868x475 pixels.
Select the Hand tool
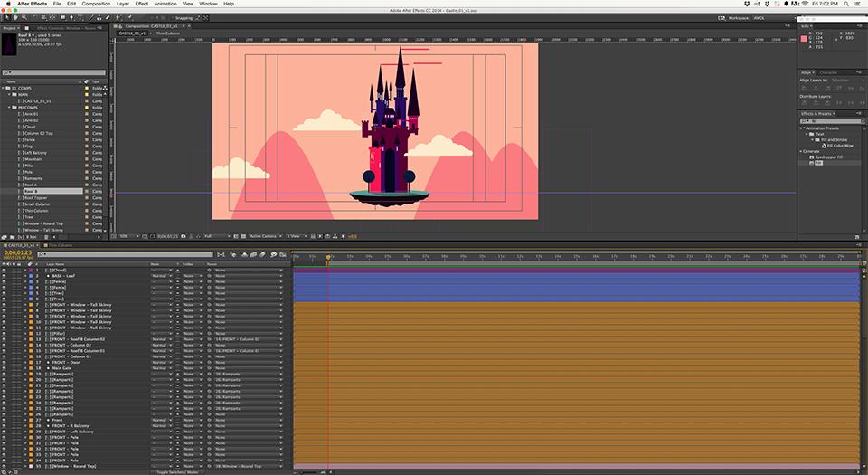click(x=15, y=18)
